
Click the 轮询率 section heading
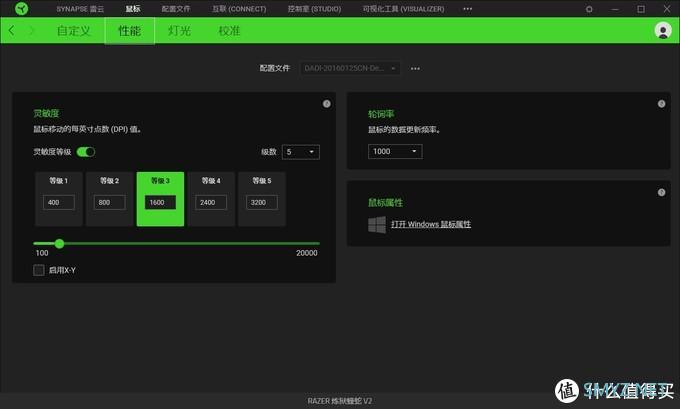coord(381,114)
